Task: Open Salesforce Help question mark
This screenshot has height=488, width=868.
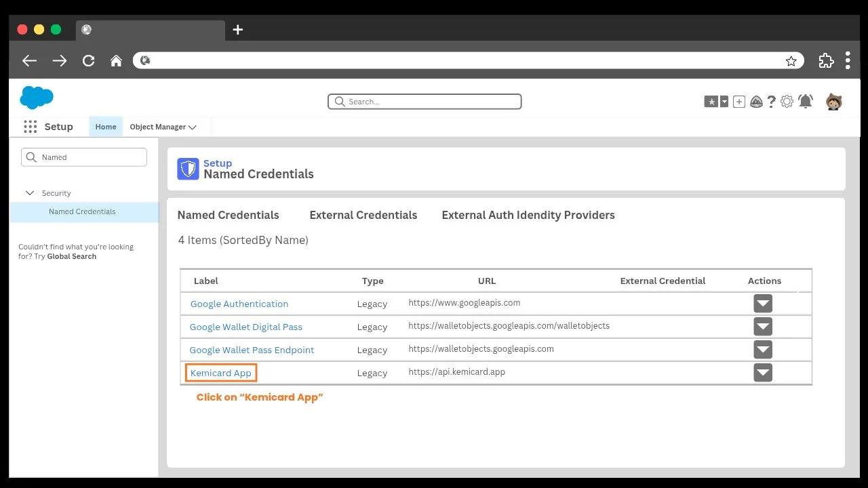Action: [771, 102]
